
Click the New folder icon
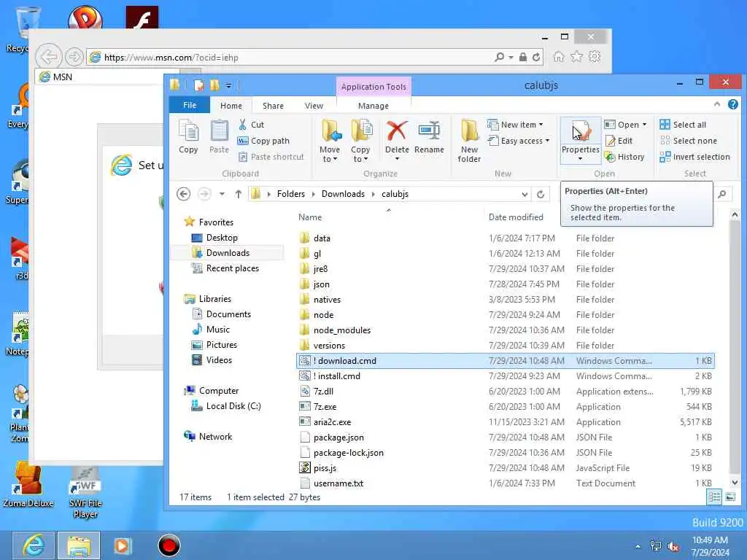click(x=470, y=131)
